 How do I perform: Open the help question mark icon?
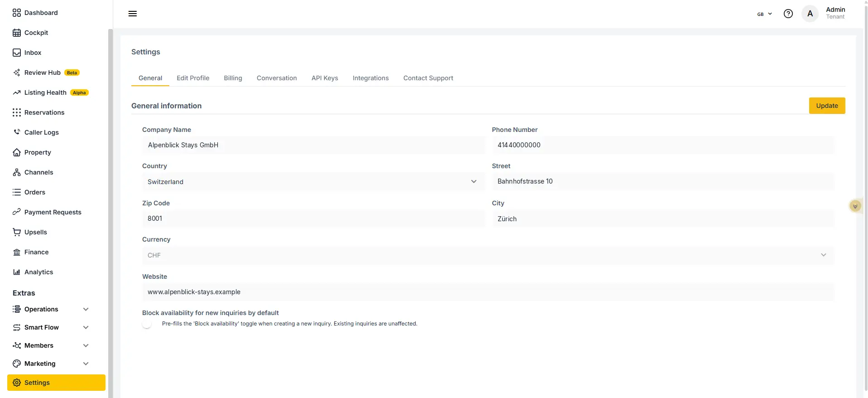click(x=788, y=14)
